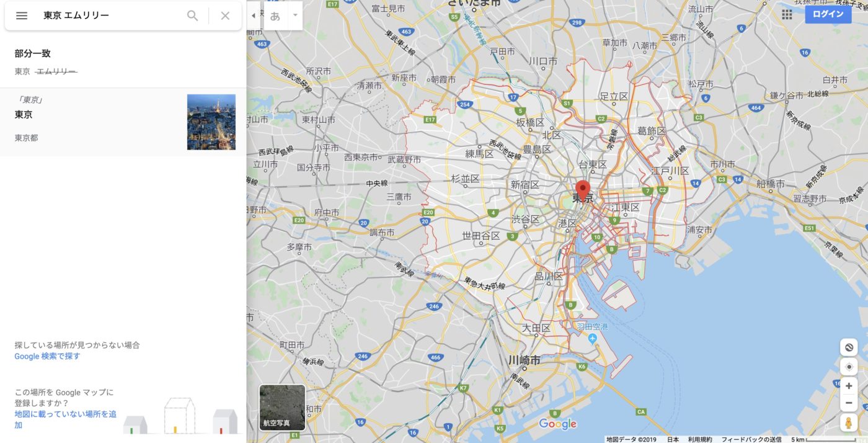The height and width of the screenshot is (443, 868).
Task: Click the 江戸川区 map label
Action: (x=670, y=171)
